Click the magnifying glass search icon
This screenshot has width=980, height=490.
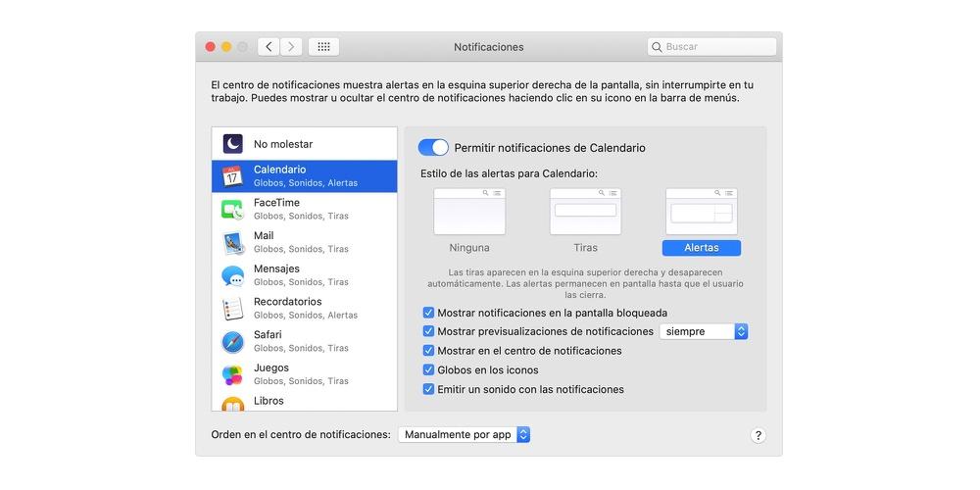coord(657,47)
